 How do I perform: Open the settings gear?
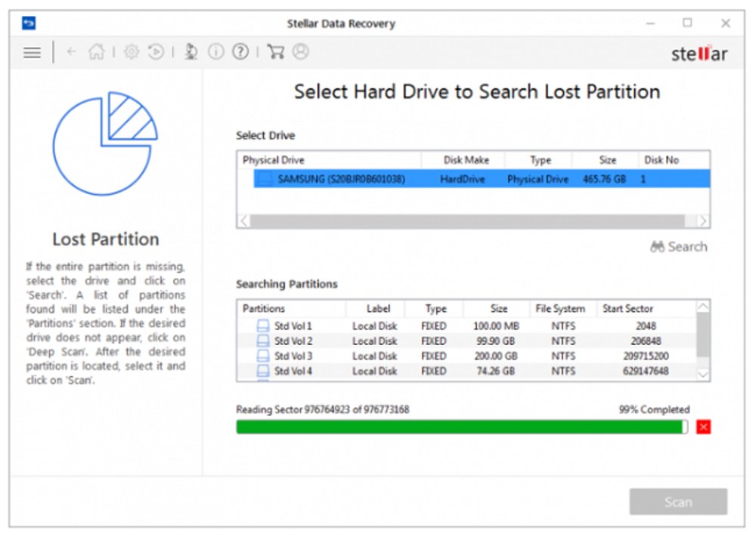tap(131, 51)
